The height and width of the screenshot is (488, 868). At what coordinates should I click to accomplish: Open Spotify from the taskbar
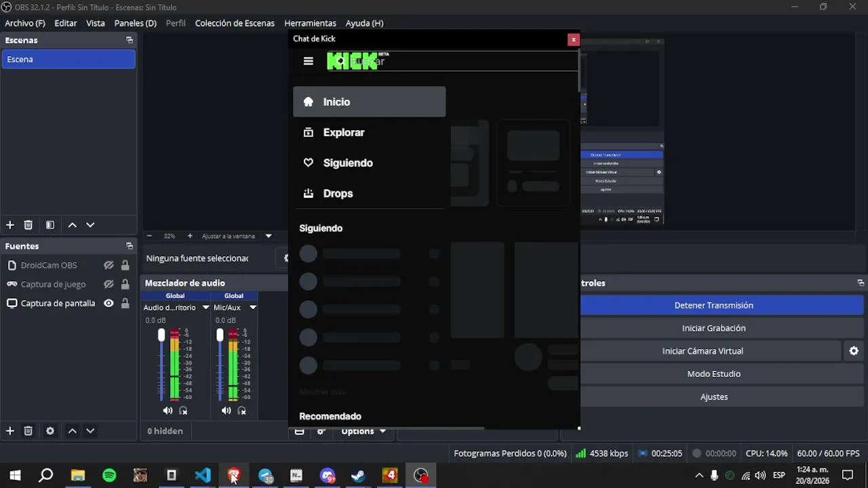pos(109,476)
